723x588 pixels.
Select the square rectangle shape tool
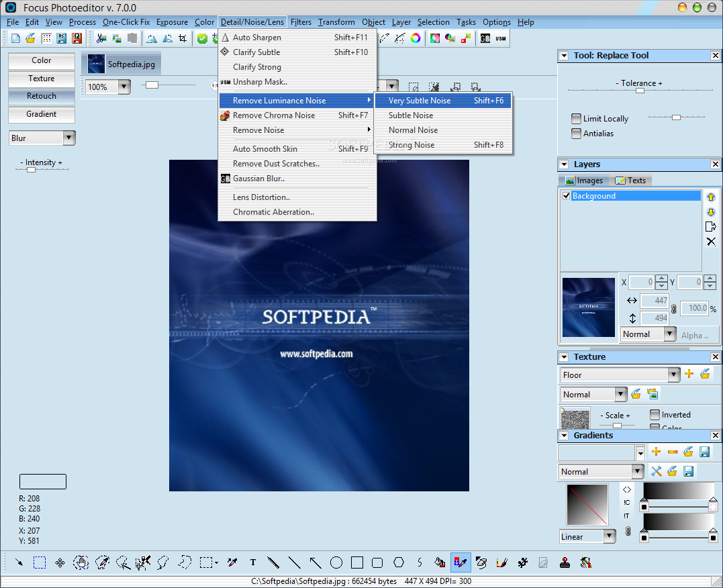[357, 562]
